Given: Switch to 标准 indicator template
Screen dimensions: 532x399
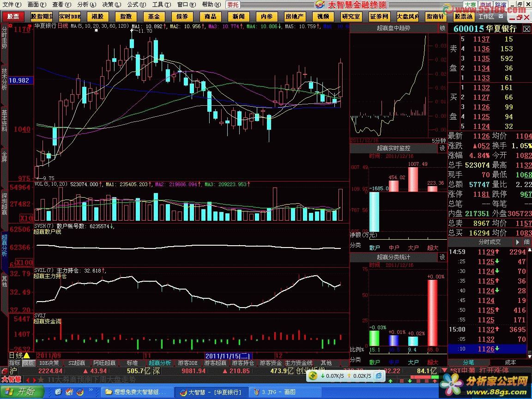Looking at the screenshot, I should click(x=133, y=363).
